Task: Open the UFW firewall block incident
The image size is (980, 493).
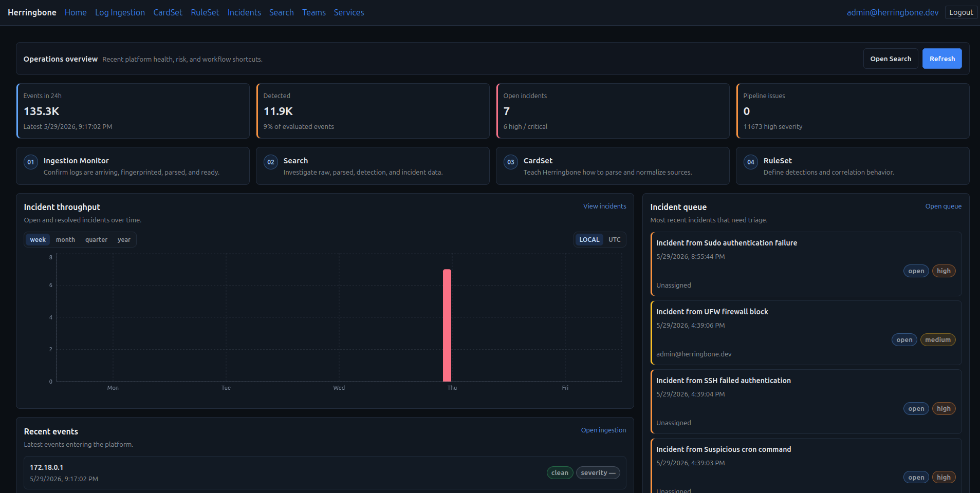Action: (806, 333)
